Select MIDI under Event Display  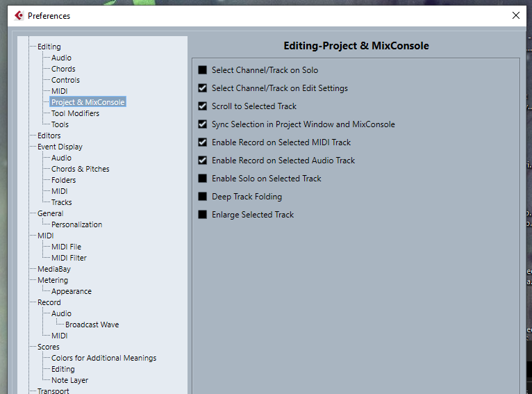(59, 191)
